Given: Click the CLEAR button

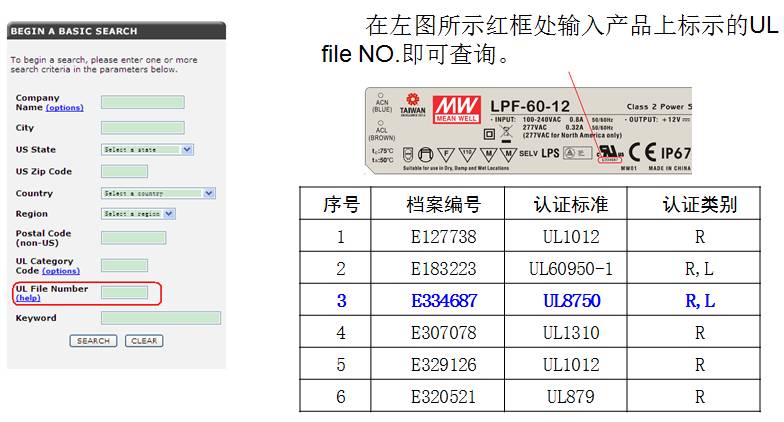Looking at the screenshot, I should coord(144,341).
